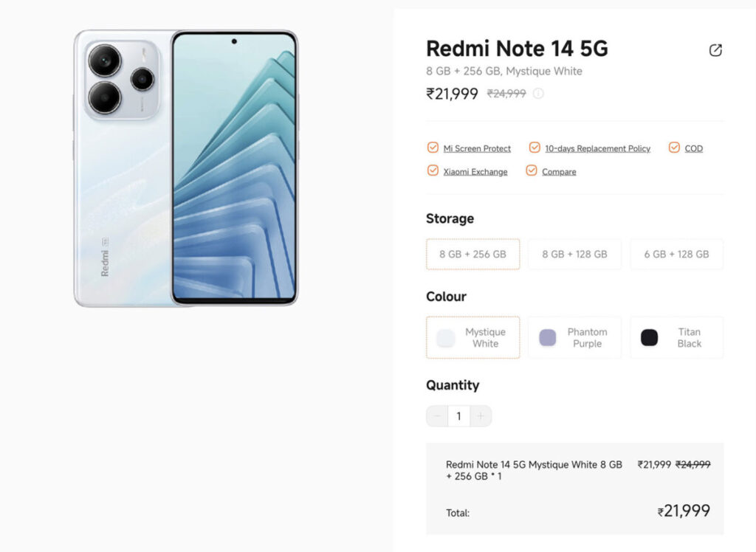
Task: Click the Compare checkmark icon
Action: click(532, 170)
